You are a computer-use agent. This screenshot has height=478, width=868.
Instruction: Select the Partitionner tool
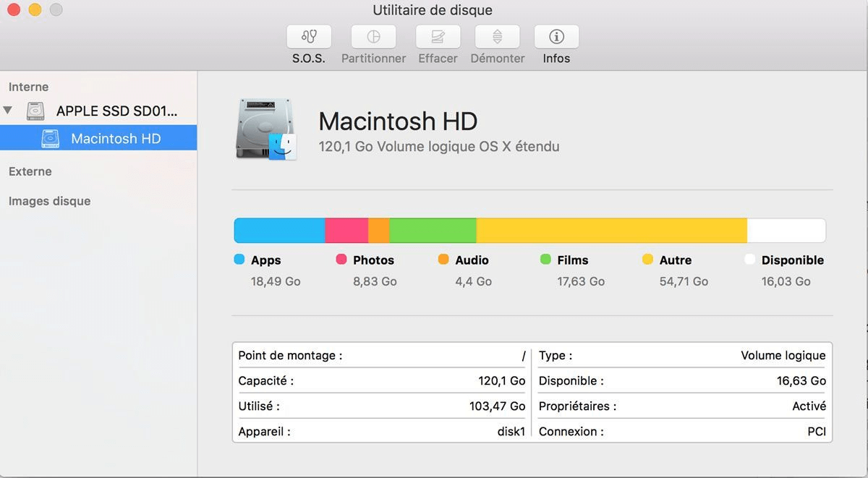coord(373,36)
